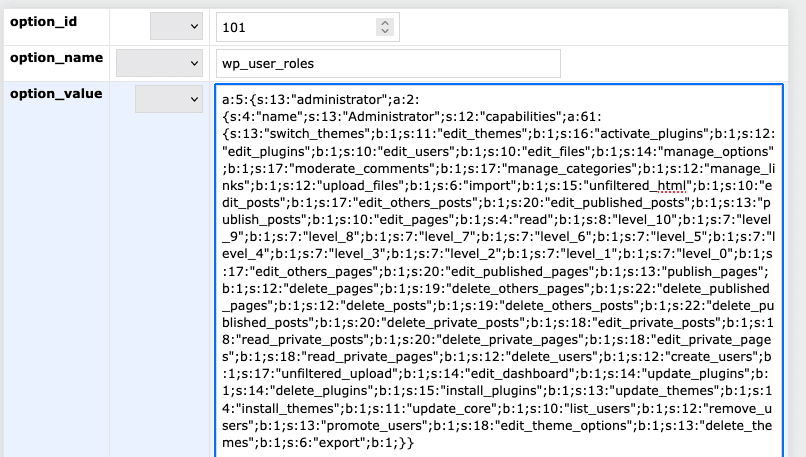Click inside the option_value serialized text area
Viewport: 806px width, 457px height.
click(x=499, y=270)
